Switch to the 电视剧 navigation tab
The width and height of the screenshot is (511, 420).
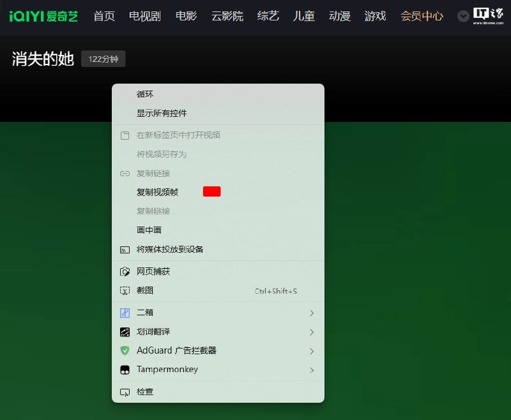[x=144, y=17]
